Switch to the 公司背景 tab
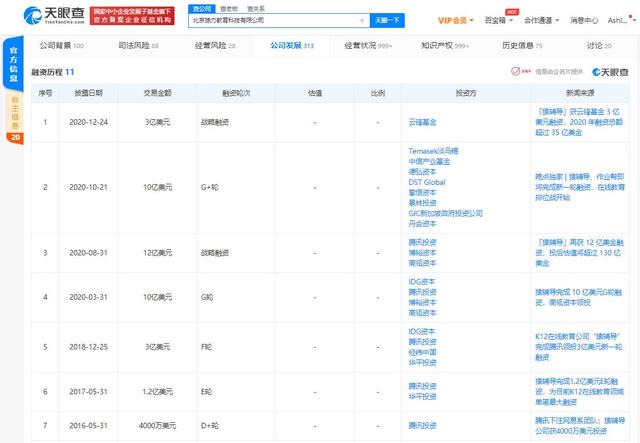Viewport: 640px width, 443px height. [x=62, y=46]
